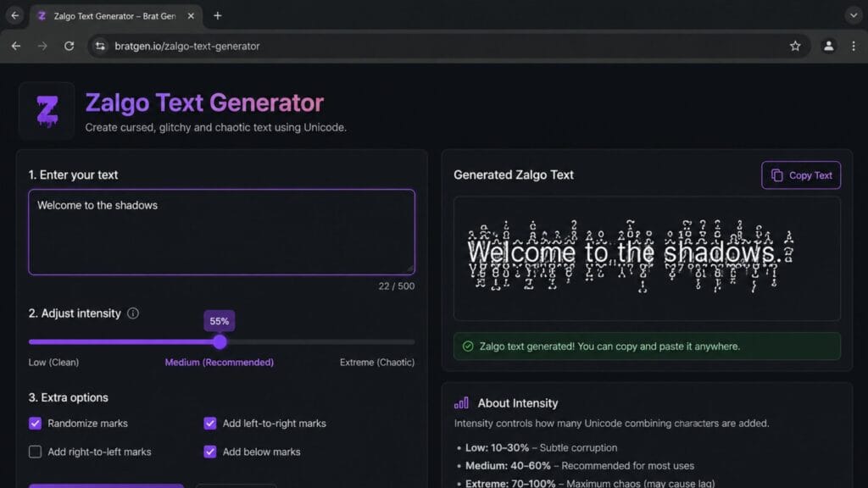Open the browser profile icon
The image size is (868, 488).
[828, 46]
